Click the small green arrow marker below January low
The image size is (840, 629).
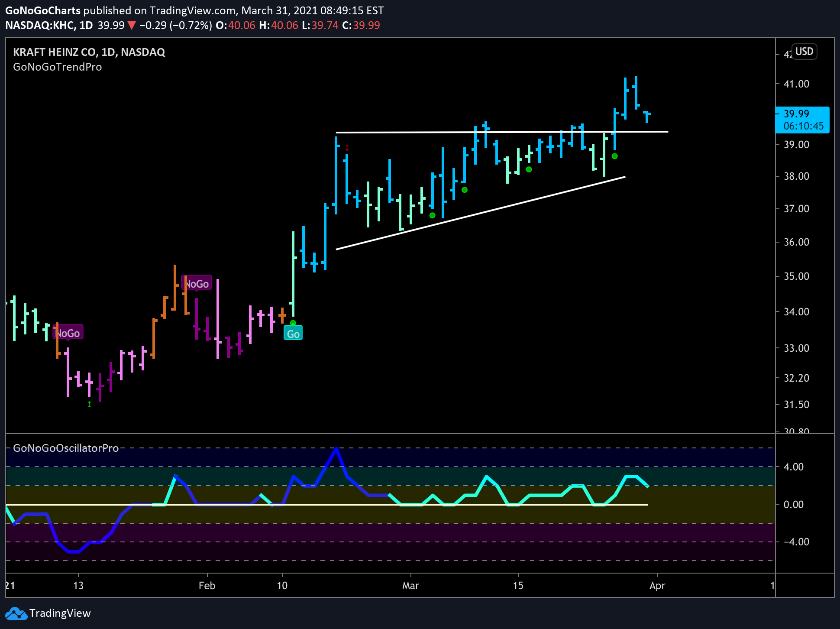89,404
